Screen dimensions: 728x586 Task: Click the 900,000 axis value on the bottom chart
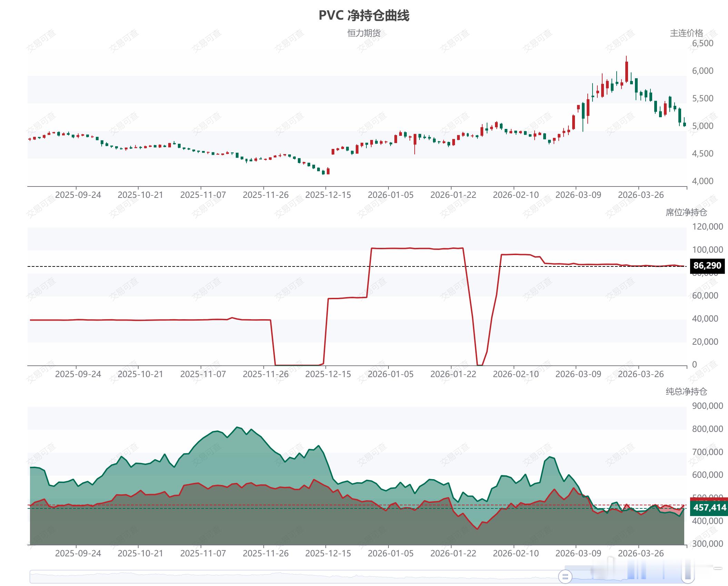click(x=707, y=406)
